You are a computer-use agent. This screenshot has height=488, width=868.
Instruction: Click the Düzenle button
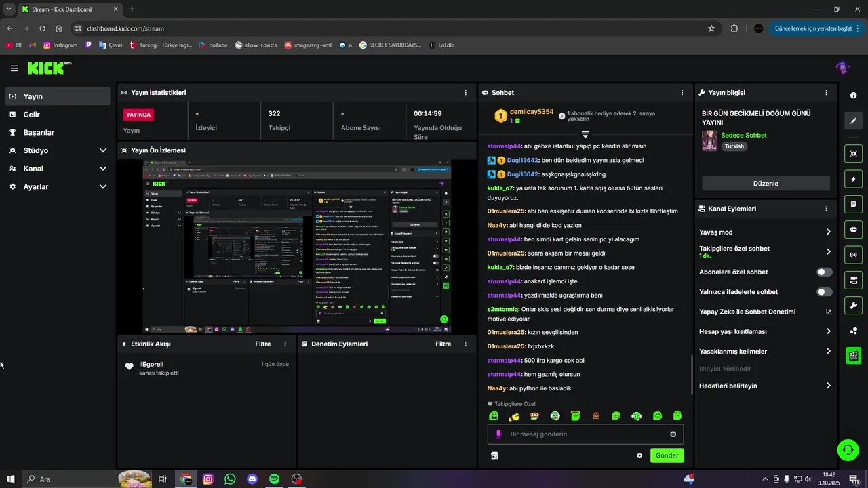pos(766,184)
